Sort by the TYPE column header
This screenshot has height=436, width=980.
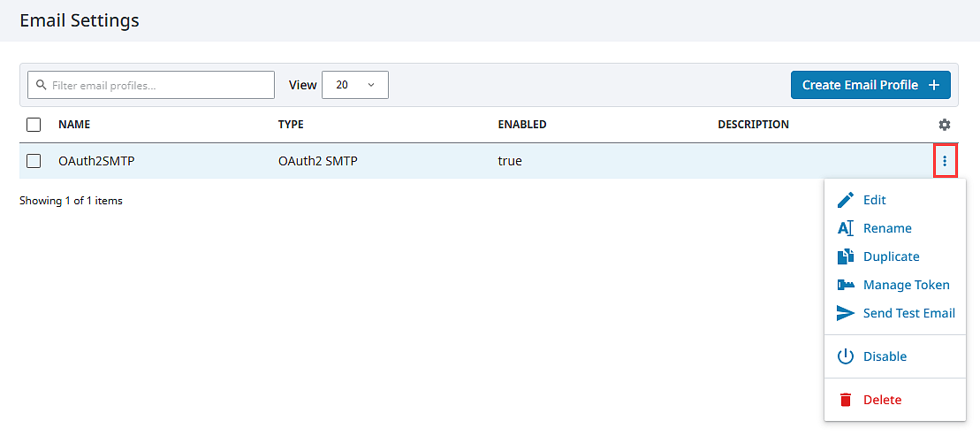pos(291,125)
